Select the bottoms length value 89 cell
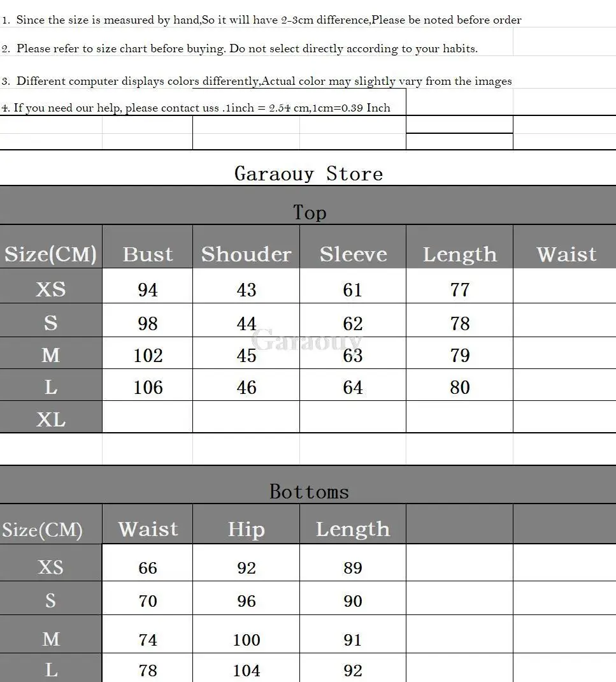The width and height of the screenshot is (616, 682). coord(353,567)
